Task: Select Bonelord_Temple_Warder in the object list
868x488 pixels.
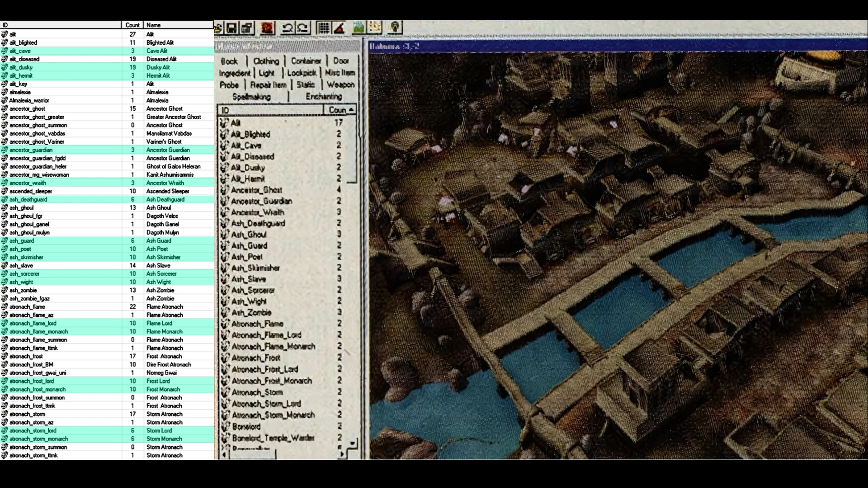Action: [x=273, y=437]
